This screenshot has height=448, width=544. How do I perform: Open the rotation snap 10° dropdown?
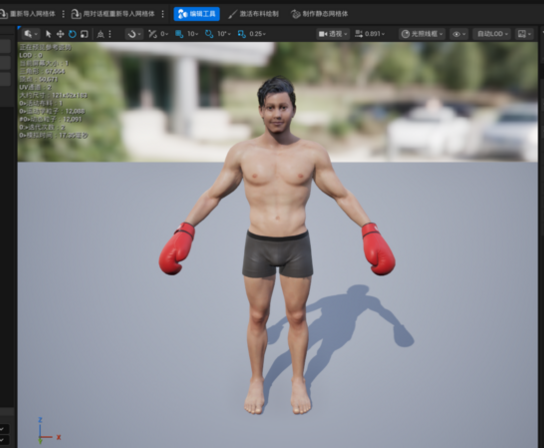point(224,34)
